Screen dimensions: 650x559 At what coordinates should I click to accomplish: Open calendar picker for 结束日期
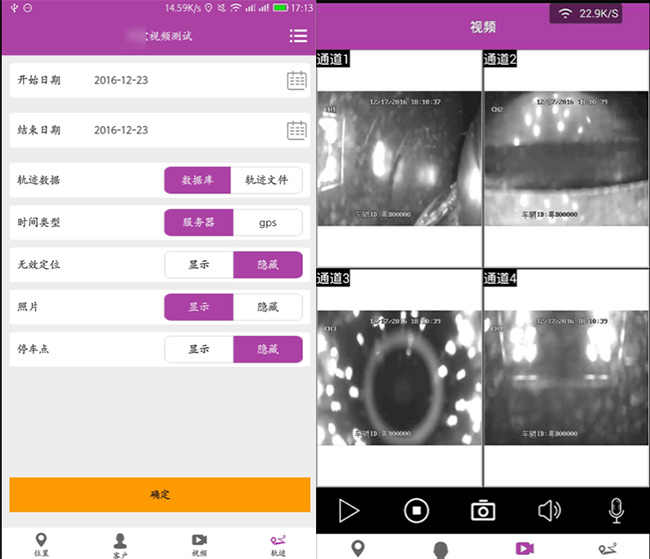pyautogui.click(x=296, y=130)
